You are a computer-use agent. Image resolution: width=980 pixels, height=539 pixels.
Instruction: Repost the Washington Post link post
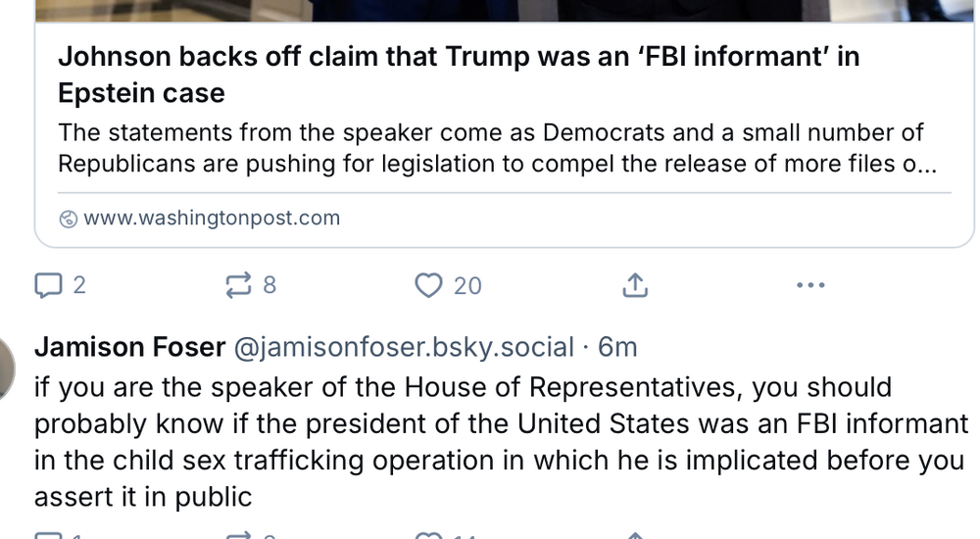tap(238, 285)
